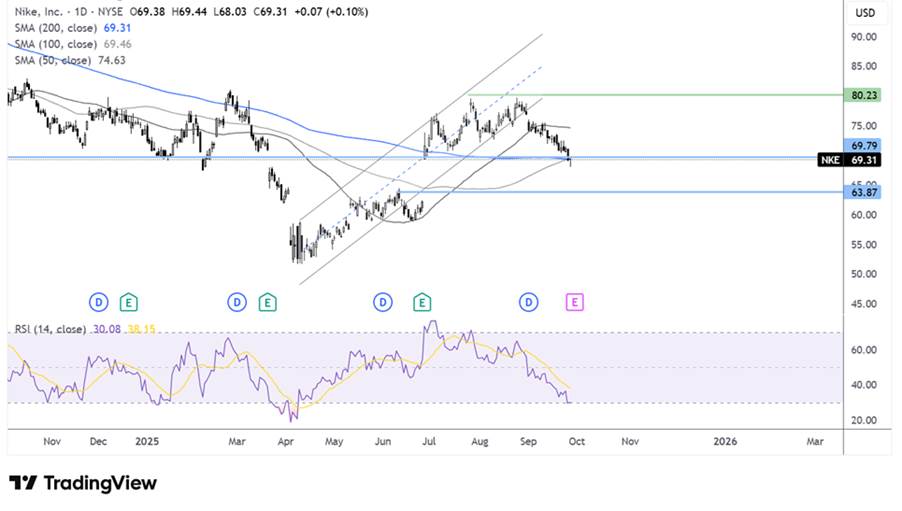Click the 63.87 blue price level label
This screenshot has width=902, height=511.
pos(862,192)
